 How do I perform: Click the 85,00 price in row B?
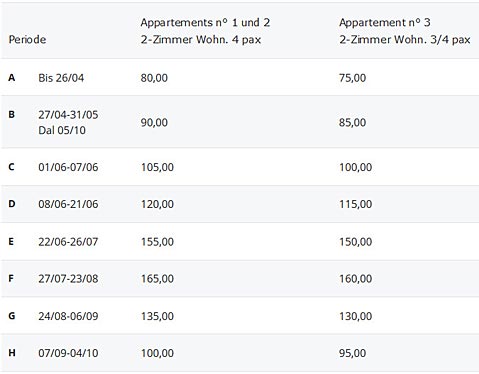[353, 122]
